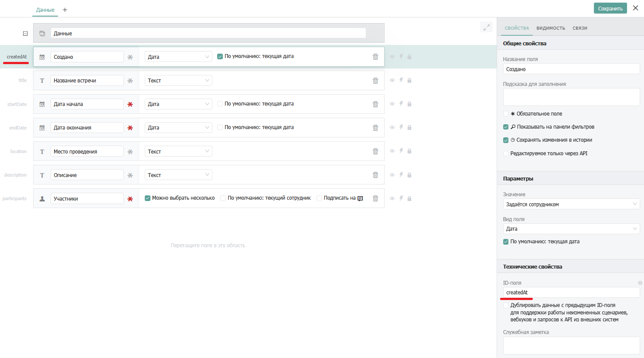The image size is (644, 358).
Task: Close the form editor with X
Action: pos(635,8)
